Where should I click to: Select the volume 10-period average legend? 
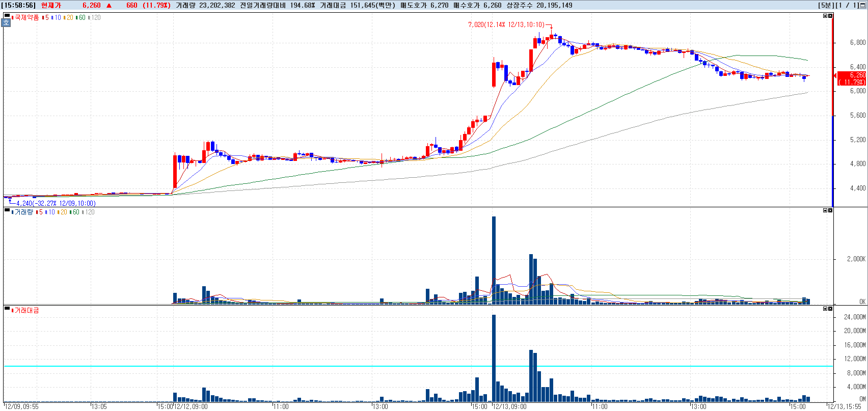(x=50, y=212)
